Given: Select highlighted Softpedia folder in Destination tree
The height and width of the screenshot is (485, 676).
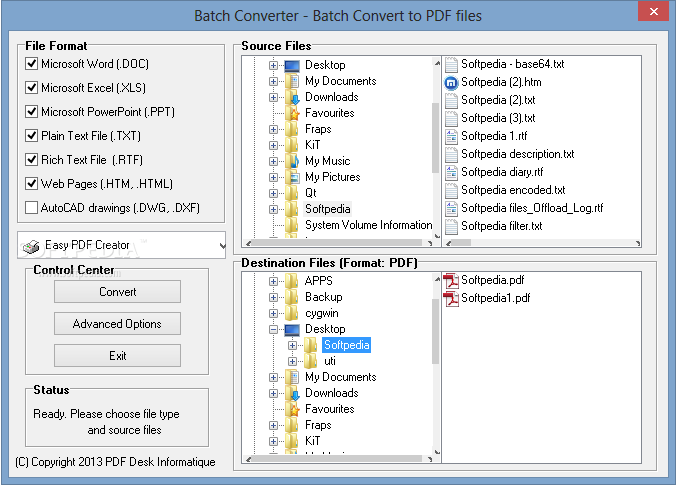Looking at the screenshot, I should click(346, 345).
